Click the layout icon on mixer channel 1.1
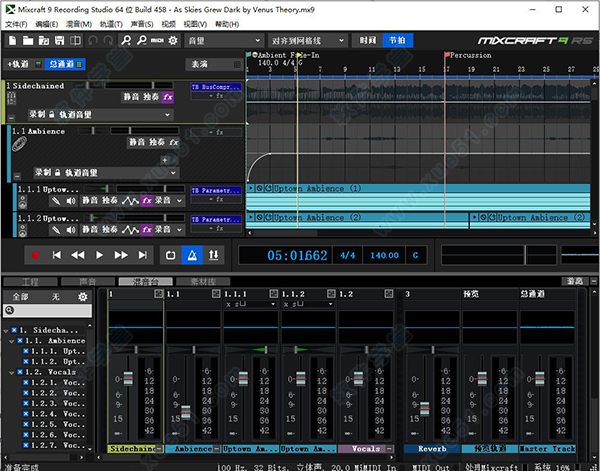This screenshot has height=471, width=600. coord(216,293)
